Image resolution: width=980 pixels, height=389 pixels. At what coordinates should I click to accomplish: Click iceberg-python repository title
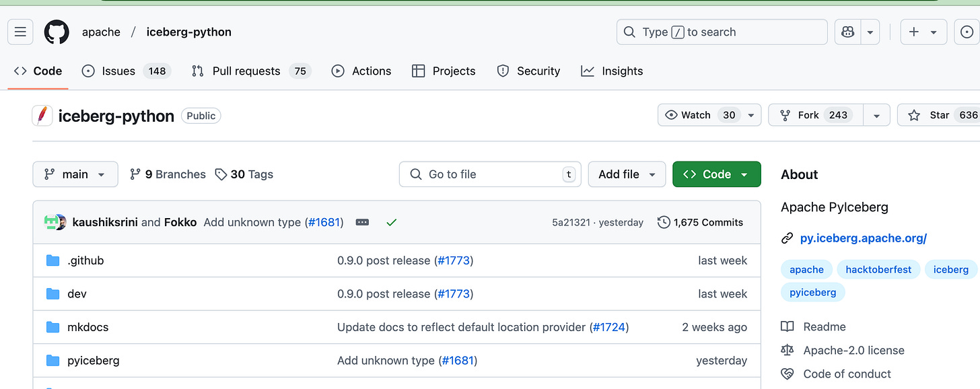116,116
